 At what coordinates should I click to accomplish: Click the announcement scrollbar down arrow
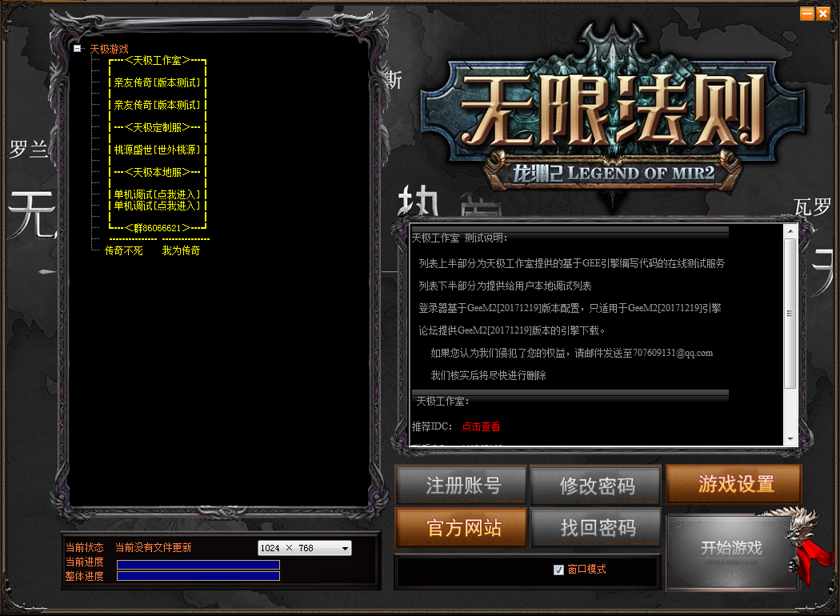click(x=790, y=439)
